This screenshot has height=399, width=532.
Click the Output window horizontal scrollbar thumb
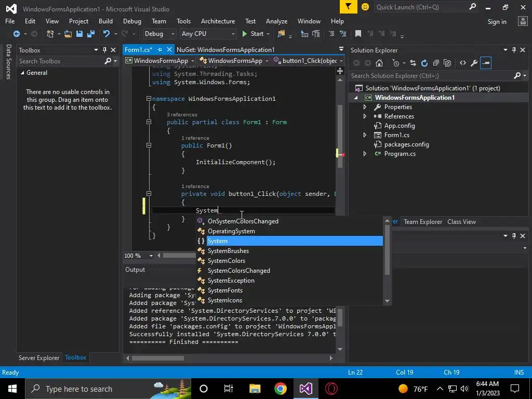158,358
